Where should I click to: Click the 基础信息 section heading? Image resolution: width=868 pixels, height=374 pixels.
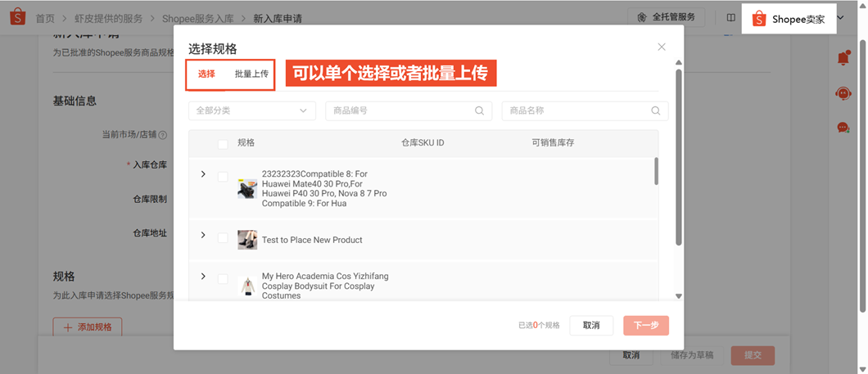tap(75, 101)
